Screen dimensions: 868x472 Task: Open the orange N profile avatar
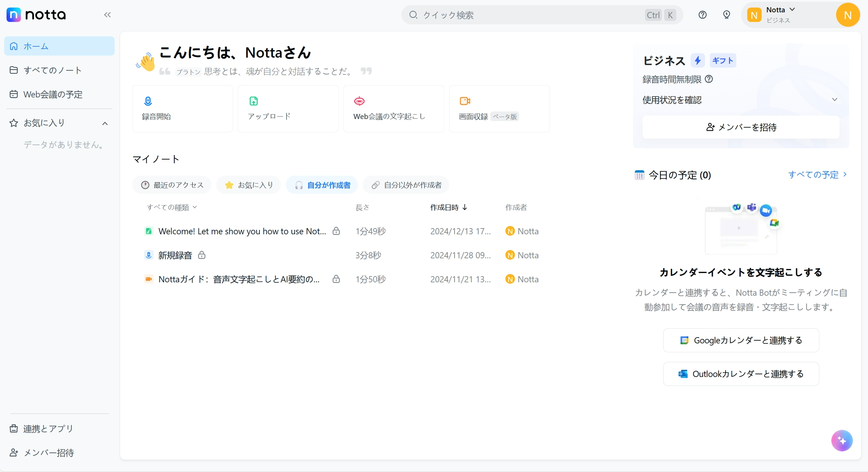[848, 15]
